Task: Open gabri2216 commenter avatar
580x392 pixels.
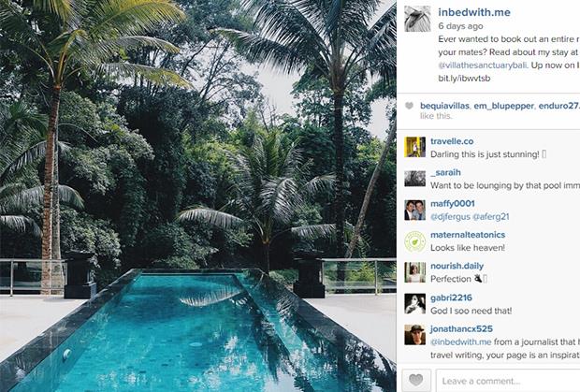Action: (414, 304)
